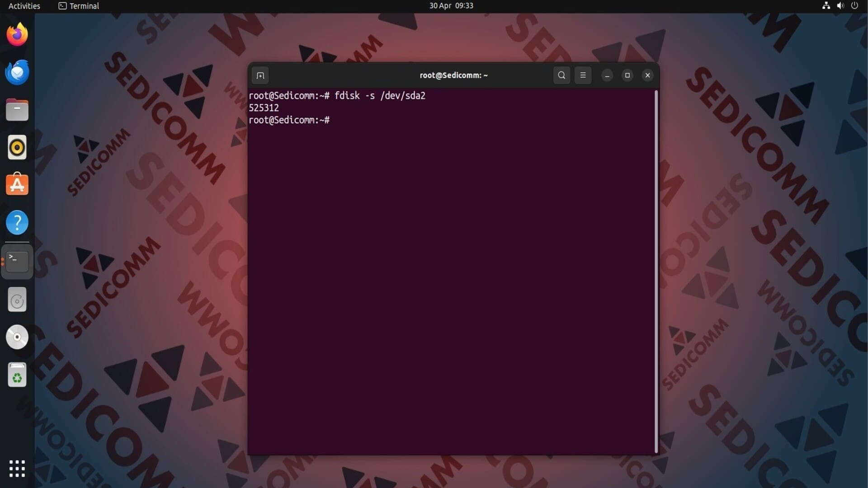Click the terminal vertical scrollbar
The width and height of the screenshot is (868, 488).
[x=656, y=271]
